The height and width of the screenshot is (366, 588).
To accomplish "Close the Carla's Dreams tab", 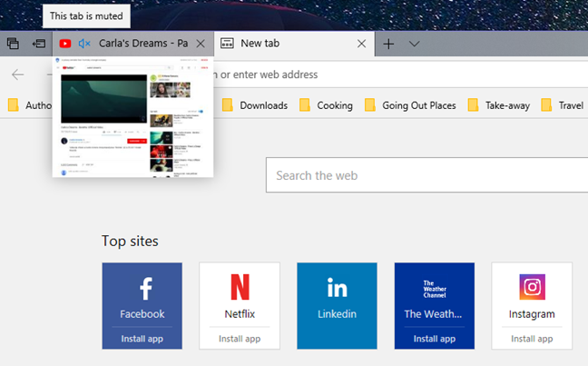I will click(x=201, y=44).
